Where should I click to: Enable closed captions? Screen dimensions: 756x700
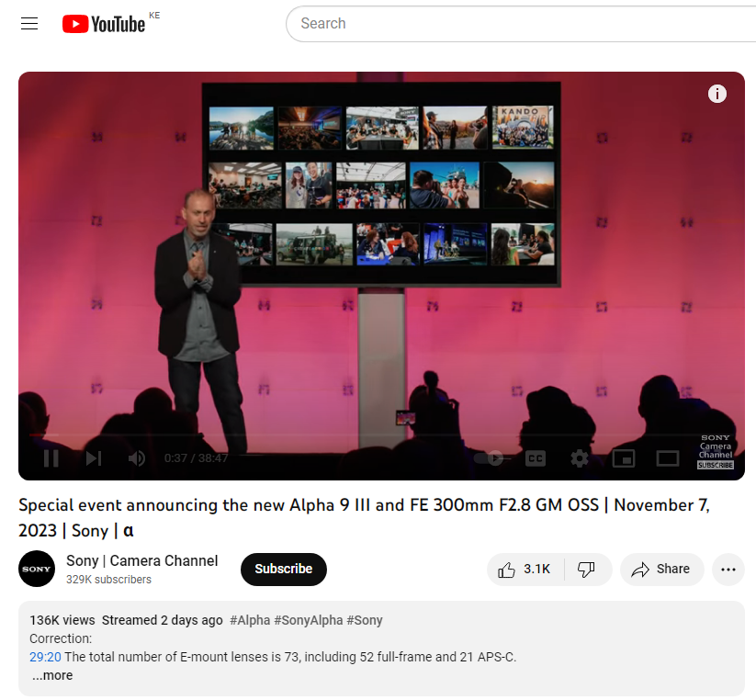tap(535, 457)
